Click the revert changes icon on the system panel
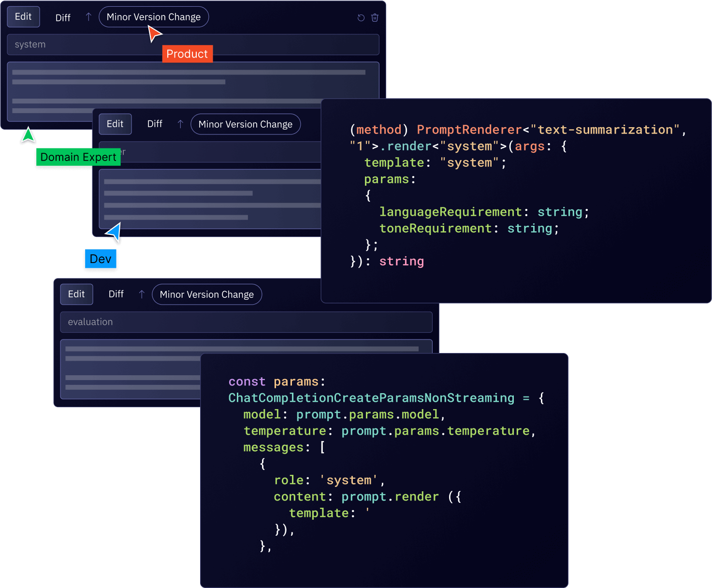 point(361,17)
